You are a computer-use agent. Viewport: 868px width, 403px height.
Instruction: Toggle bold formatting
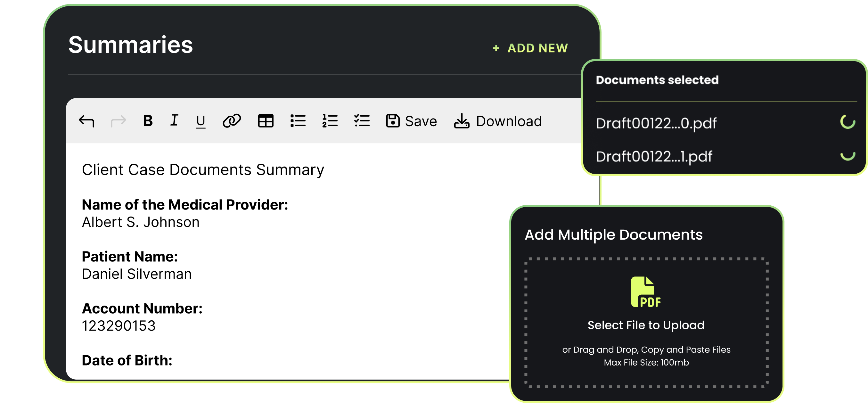pyautogui.click(x=148, y=121)
